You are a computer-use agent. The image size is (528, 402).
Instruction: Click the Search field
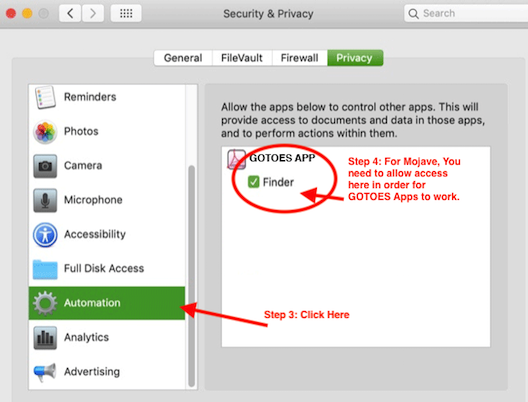coord(466,13)
